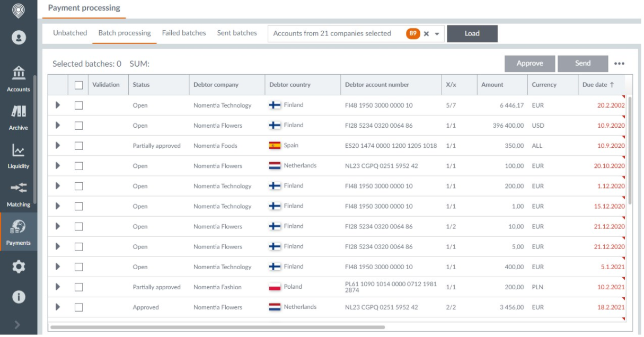Click the Load button
The image size is (644, 337).
tap(472, 33)
